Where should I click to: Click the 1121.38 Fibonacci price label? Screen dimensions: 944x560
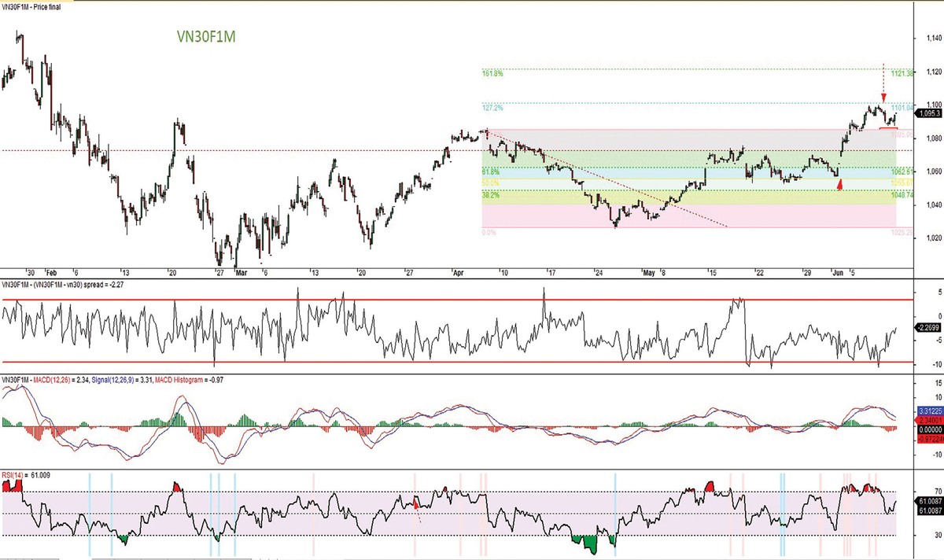[x=901, y=73]
